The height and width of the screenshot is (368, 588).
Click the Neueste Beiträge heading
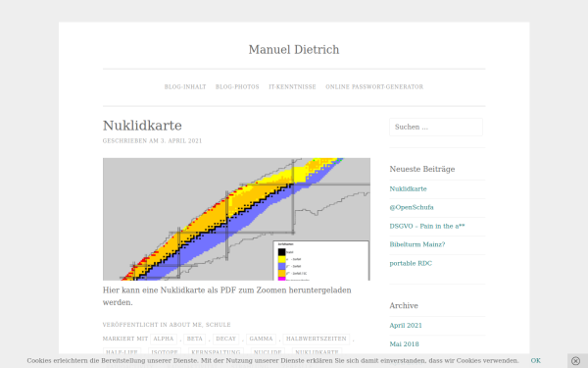(x=421, y=169)
